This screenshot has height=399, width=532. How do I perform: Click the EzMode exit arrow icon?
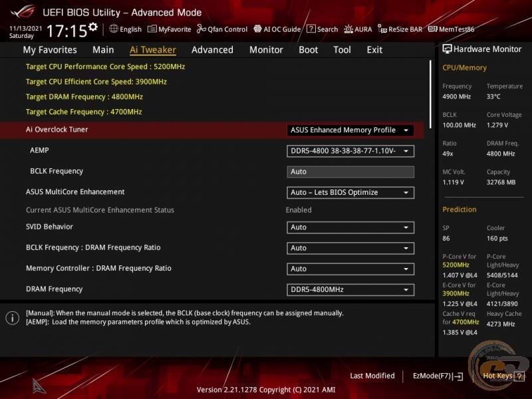tap(458, 376)
